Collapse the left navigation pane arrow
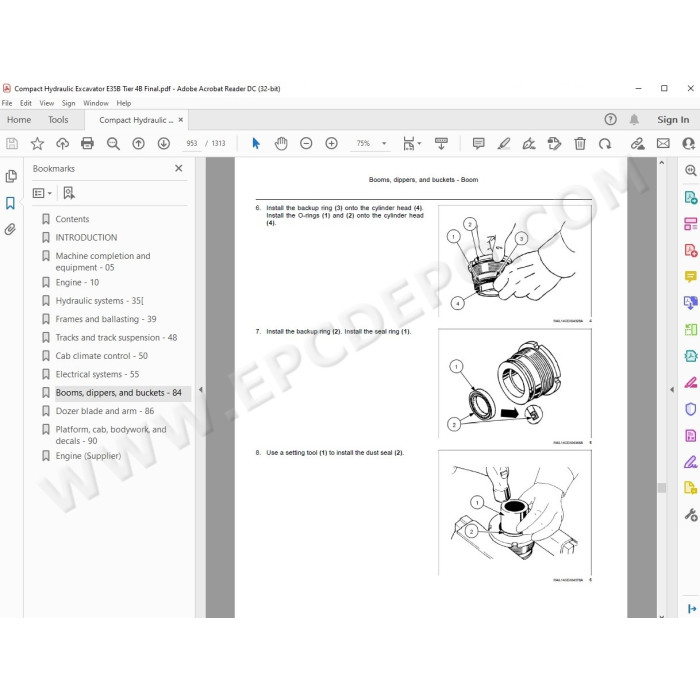The image size is (700, 700). tap(200, 390)
